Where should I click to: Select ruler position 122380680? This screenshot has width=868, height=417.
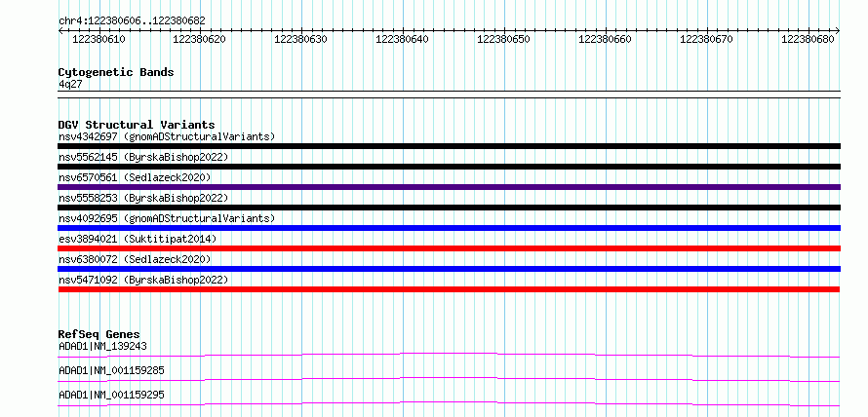click(x=808, y=39)
